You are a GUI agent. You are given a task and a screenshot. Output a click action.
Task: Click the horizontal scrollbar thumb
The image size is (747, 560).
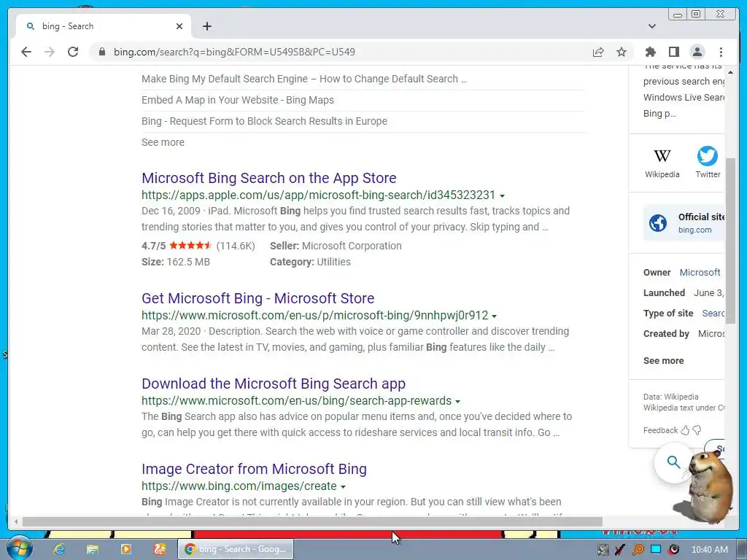(x=312, y=522)
